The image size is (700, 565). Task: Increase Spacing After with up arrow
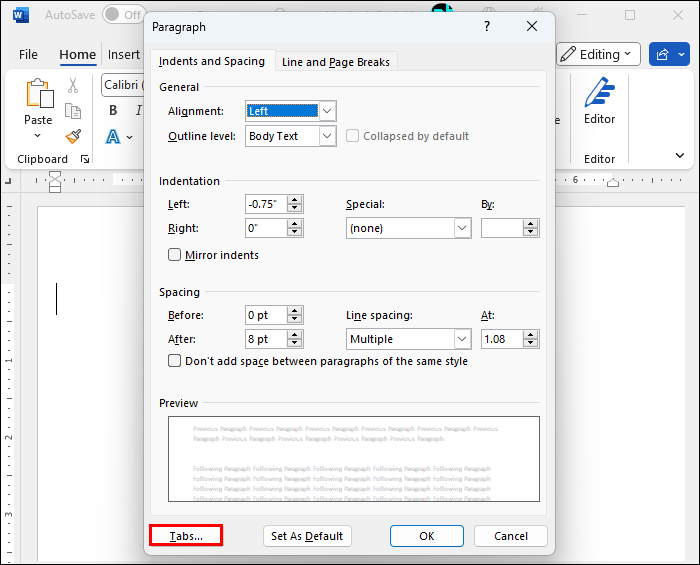pos(294,335)
